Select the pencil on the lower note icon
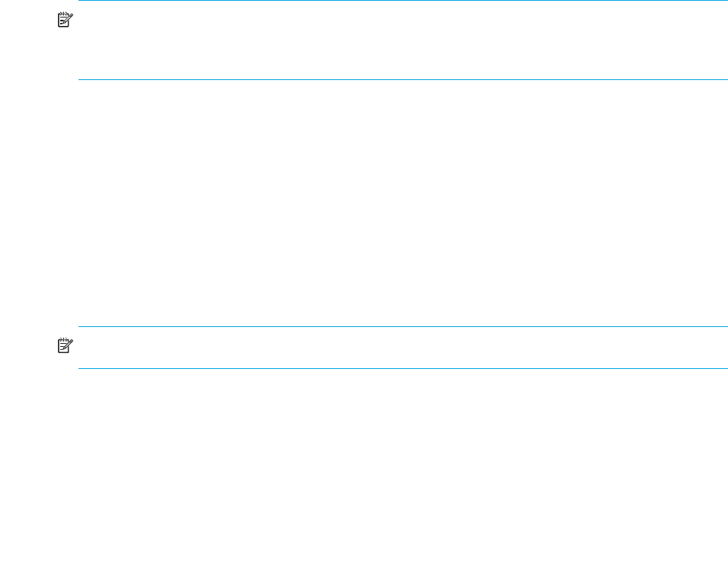728x574 pixels. [x=69, y=344]
